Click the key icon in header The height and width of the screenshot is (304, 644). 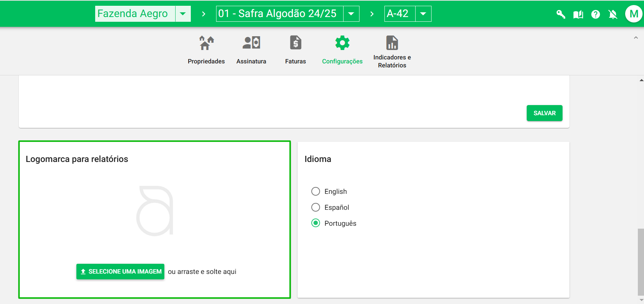[x=561, y=14]
